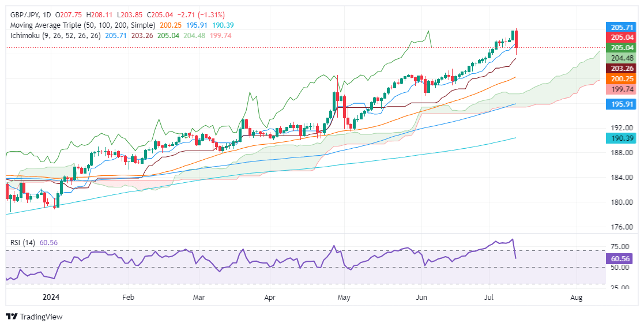Click the 180.00 price scale label
This screenshot has width=644, height=327.
620,202
